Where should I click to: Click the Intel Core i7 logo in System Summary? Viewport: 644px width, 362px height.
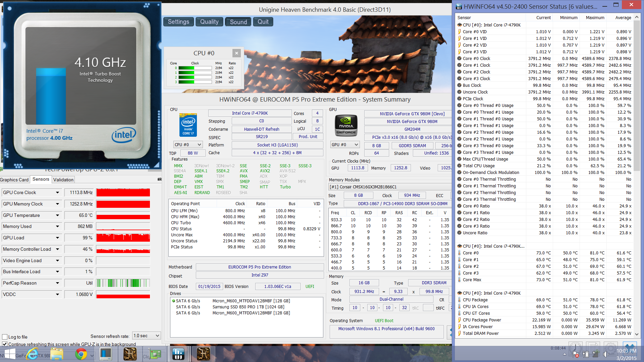tap(188, 125)
